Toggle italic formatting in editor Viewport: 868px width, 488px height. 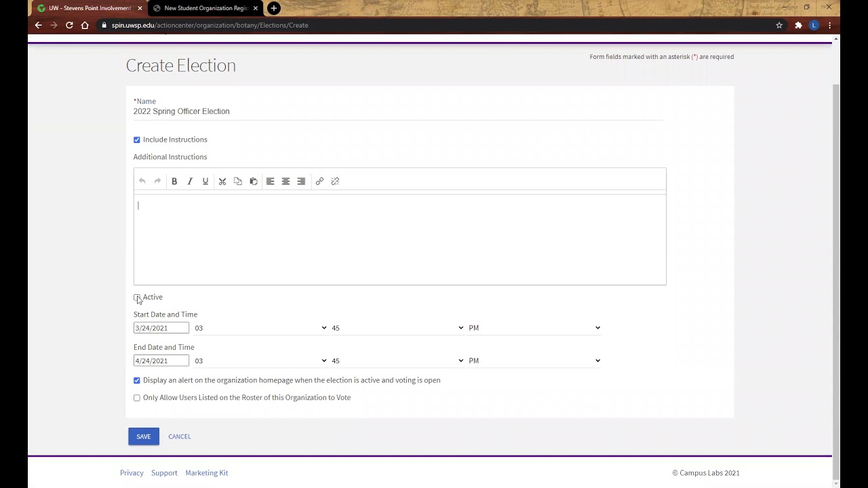(x=190, y=181)
